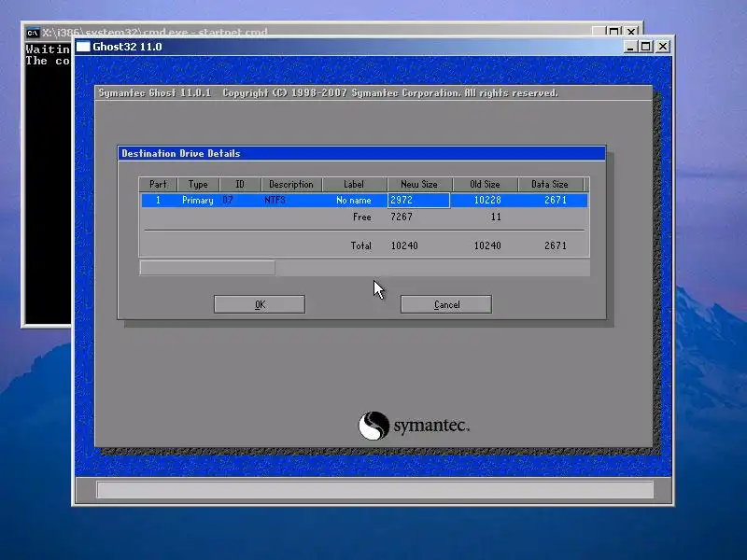Click the Data Size column header
The height and width of the screenshot is (560, 747).
click(550, 184)
